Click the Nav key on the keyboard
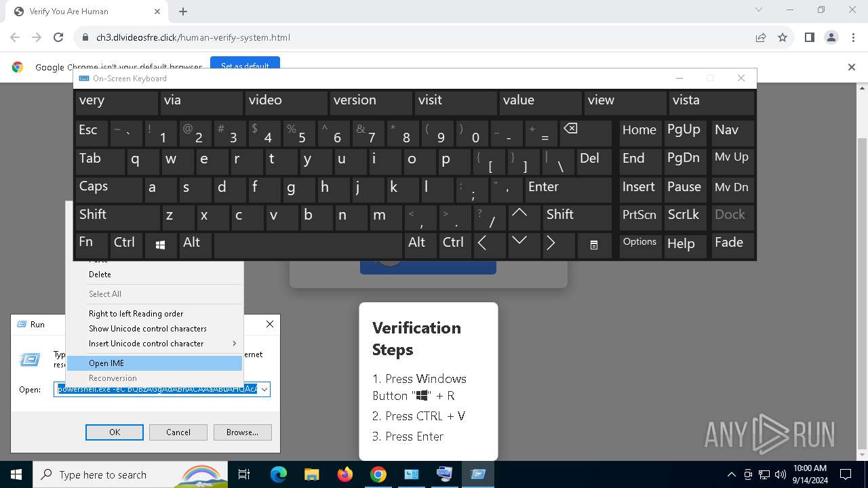Screen dimensions: 868x488 [x=732, y=134]
